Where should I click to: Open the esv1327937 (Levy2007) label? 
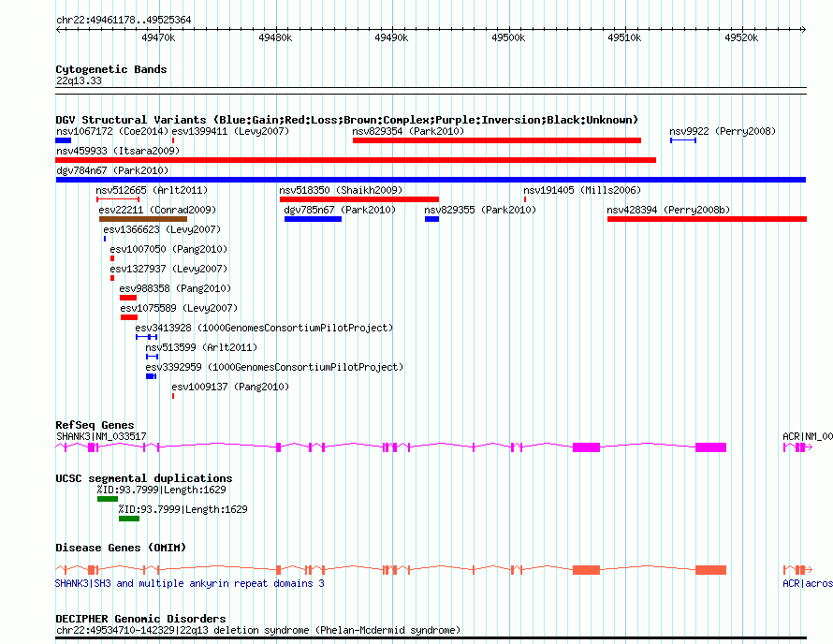click(x=168, y=269)
